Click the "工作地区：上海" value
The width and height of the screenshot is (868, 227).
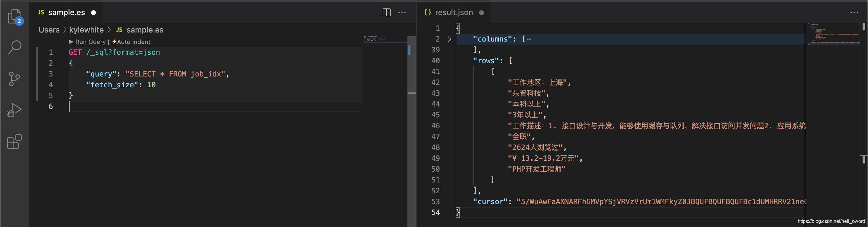[537, 82]
